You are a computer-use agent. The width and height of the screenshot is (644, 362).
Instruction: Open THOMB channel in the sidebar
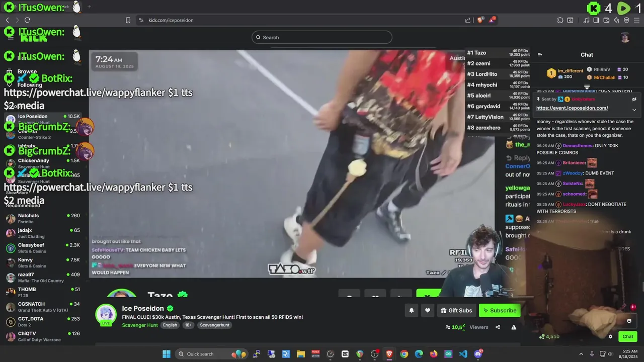[x=43, y=292]
